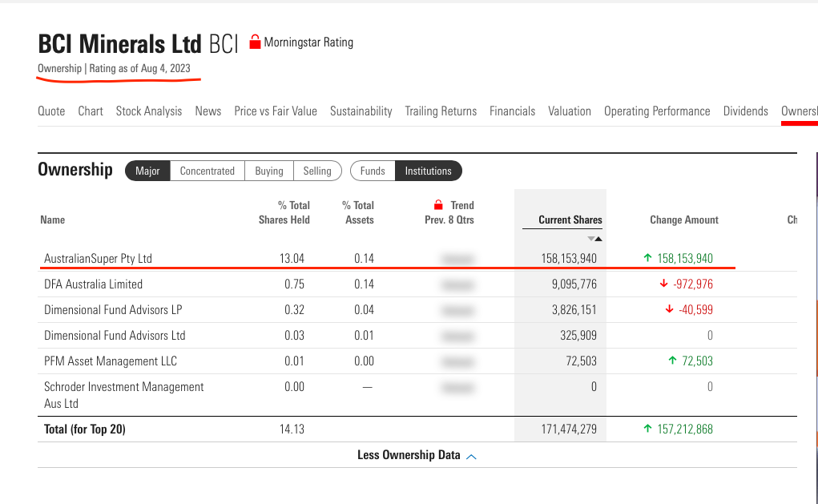Image resolution: width=818 pixels, height=504 pixels.
Task: Click the 157,212,868 total change amount
Action: (x=685, y=429)
